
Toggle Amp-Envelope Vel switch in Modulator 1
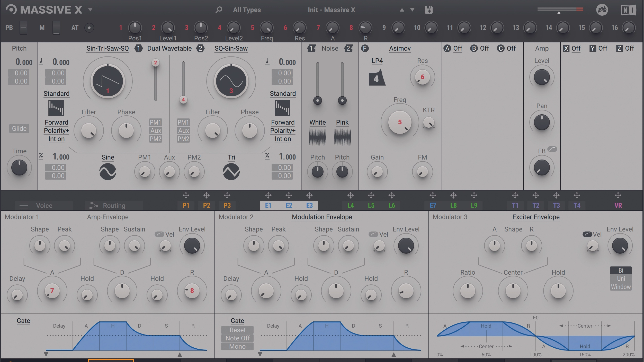click(159, 234)
